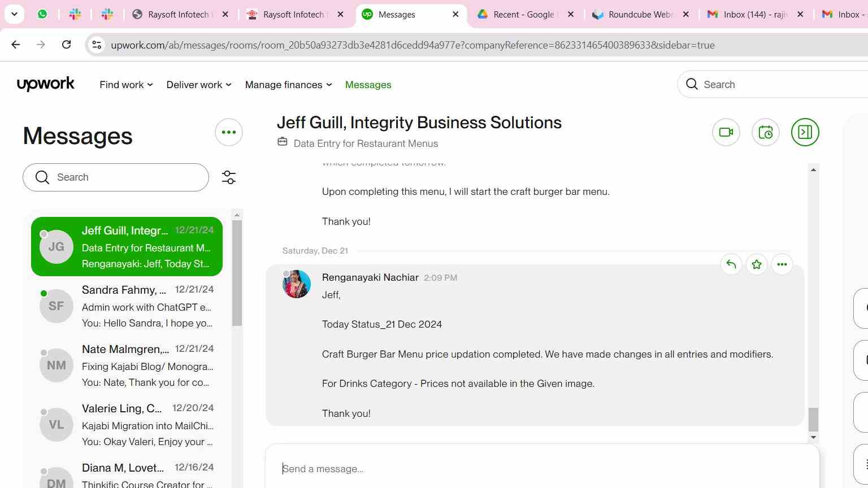Click the chat scrollbar thumb
868x488 pixels.
(813, 420)
